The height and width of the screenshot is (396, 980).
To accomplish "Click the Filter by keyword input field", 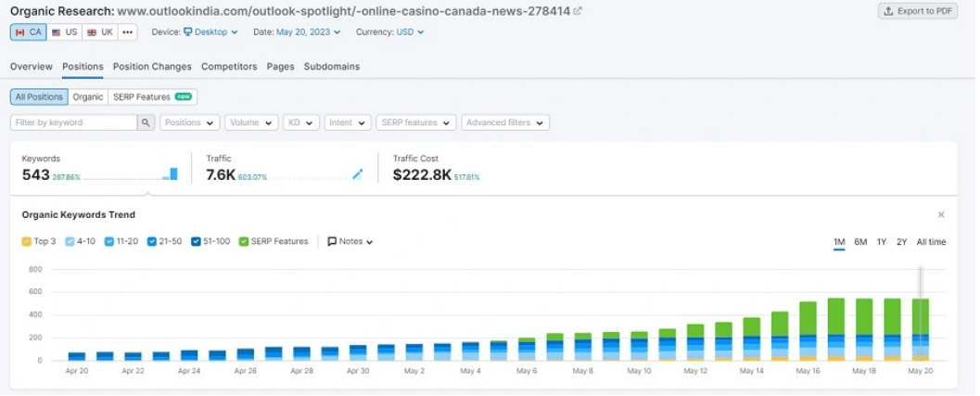I will [x=73, y=122].
